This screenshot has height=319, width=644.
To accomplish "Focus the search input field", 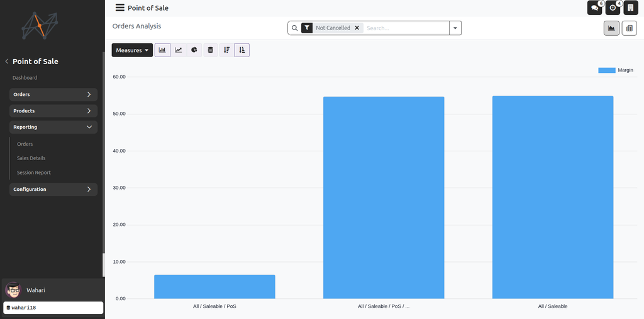I will (406, 28).
